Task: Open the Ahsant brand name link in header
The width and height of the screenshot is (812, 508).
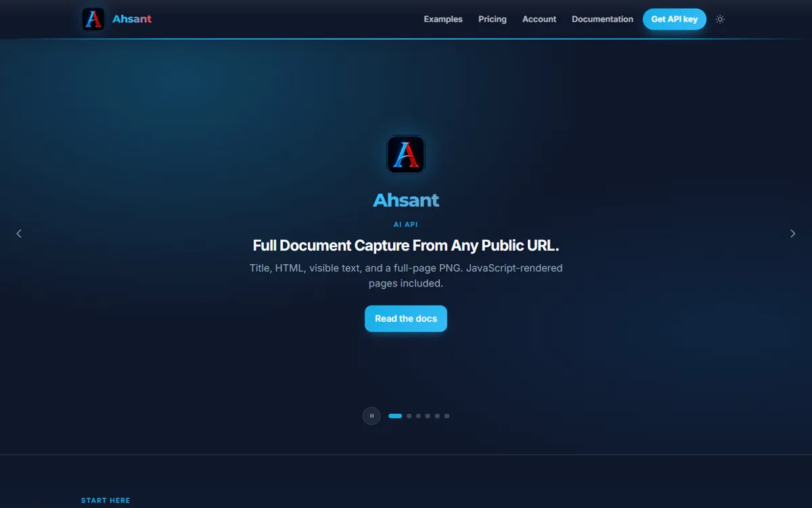Action: click(132, 19)
